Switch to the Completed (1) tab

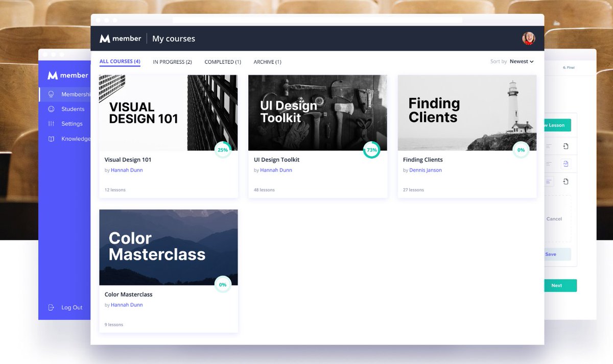point(223,62)
